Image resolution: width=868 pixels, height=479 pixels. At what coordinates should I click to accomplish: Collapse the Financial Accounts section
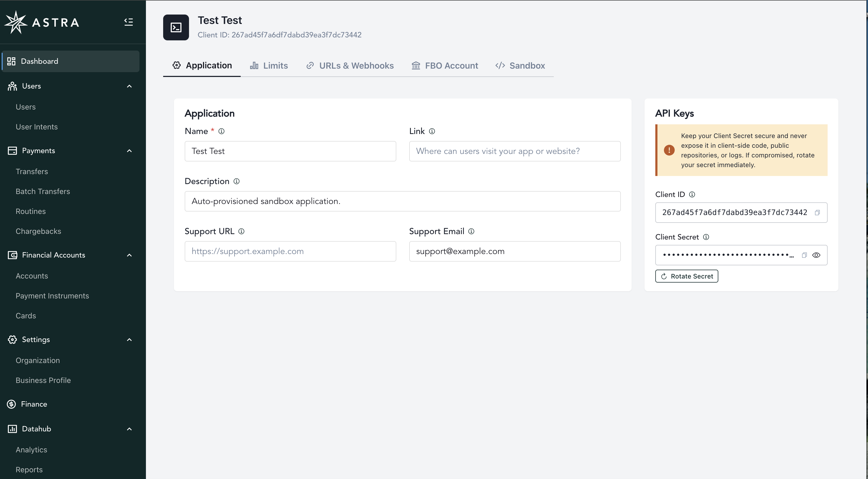(x=129, y=255)
